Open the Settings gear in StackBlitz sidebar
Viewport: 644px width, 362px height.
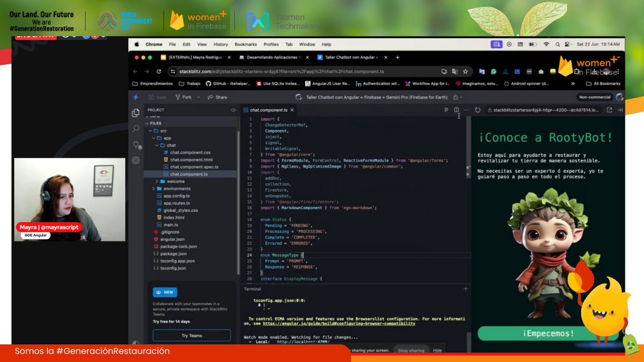point(136,160)
